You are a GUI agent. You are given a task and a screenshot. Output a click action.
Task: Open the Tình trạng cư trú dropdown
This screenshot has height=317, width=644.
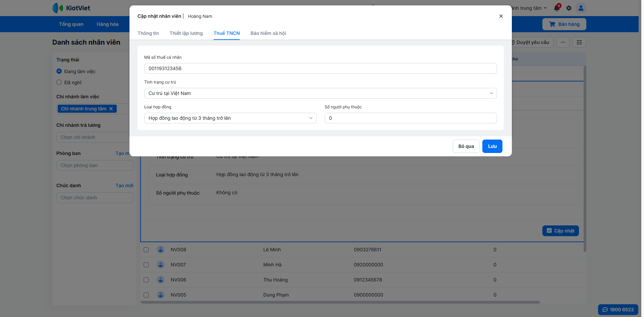320,93
